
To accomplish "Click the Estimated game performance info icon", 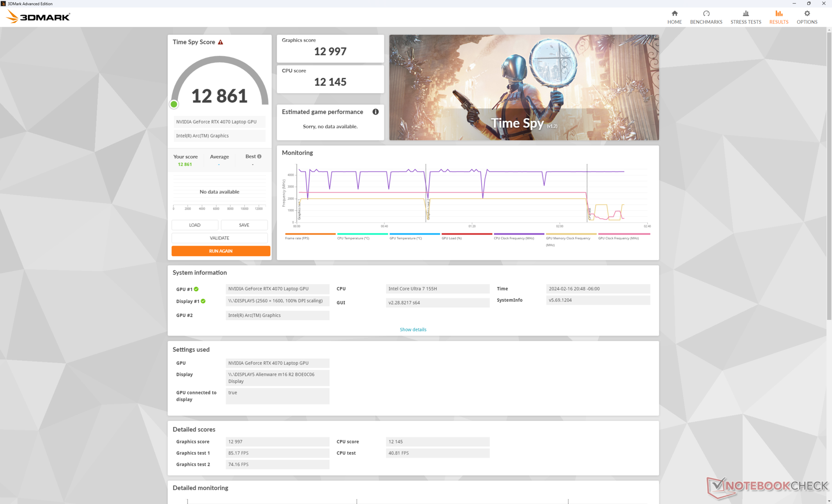I will pyautogui.click(x=375, y=112).
